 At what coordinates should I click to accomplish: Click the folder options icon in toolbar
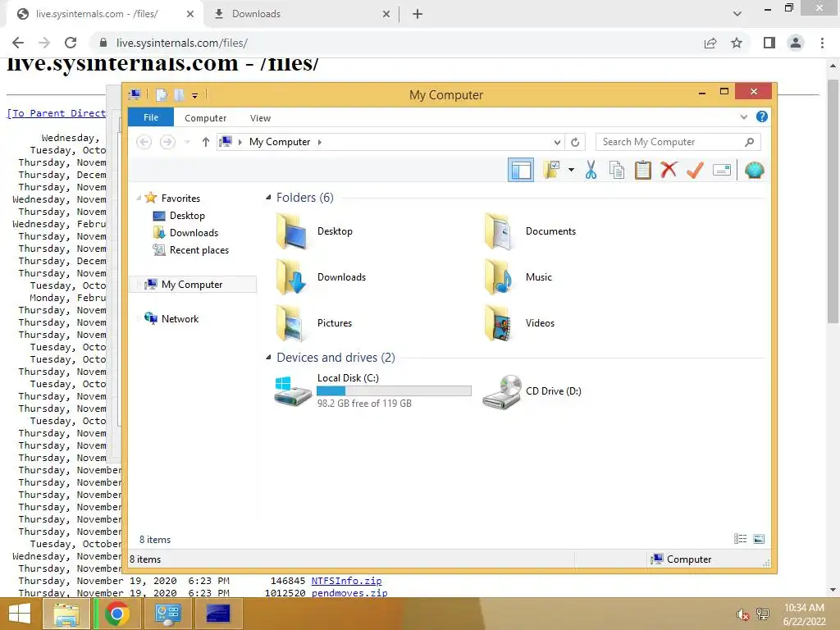(x=551, y=171)
